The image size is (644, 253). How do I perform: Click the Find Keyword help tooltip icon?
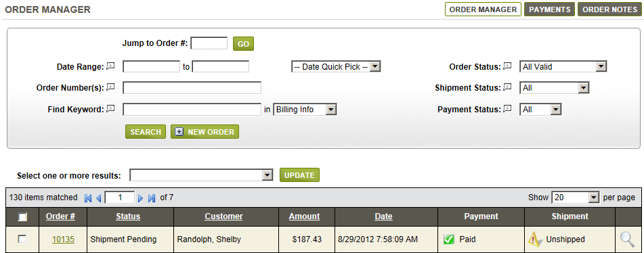110,109
